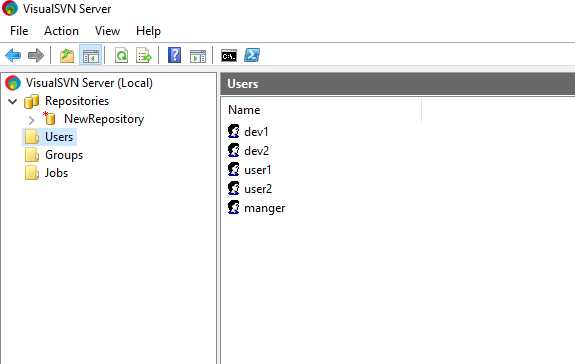The height and width of the screenshot is (364, 575).
Task: Click the VisualSVN Server (Local) tree icon
Action: (13, 83)
